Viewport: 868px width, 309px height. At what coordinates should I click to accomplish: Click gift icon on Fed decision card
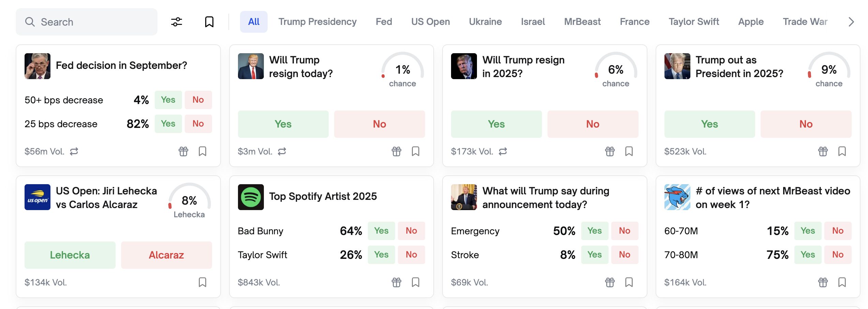(x=183, y=151)
